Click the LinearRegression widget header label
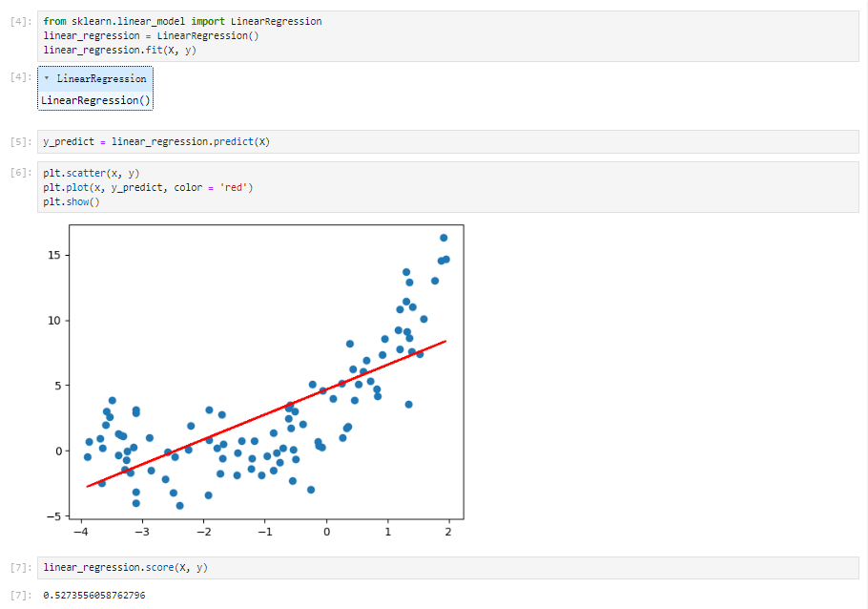 pos(101,78)
